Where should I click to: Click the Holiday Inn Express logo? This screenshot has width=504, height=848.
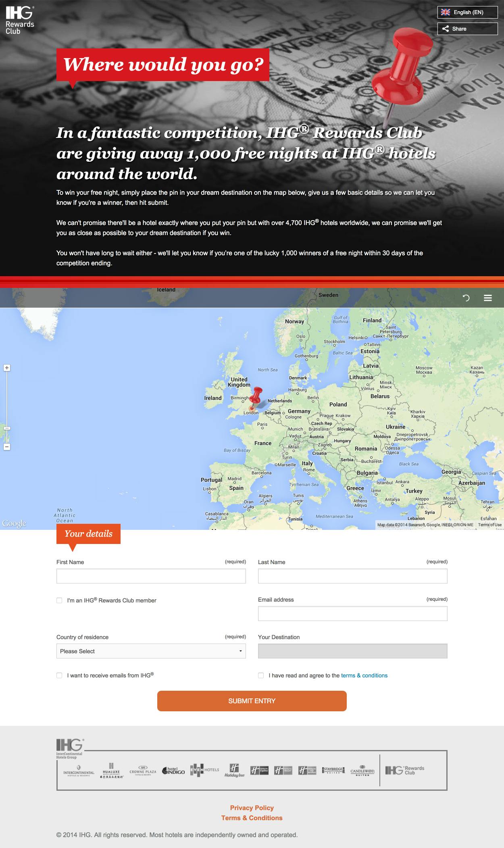(259, 771)
